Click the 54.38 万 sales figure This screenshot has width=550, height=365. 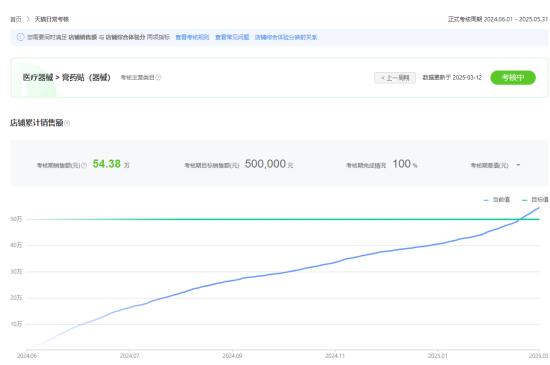click(x=111, y=164)
